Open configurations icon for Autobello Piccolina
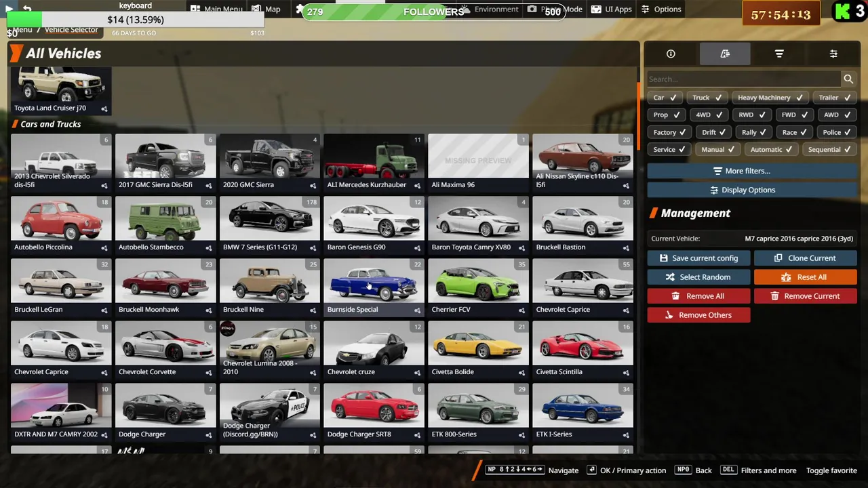868x488 pixels. [x=104, y=247]
